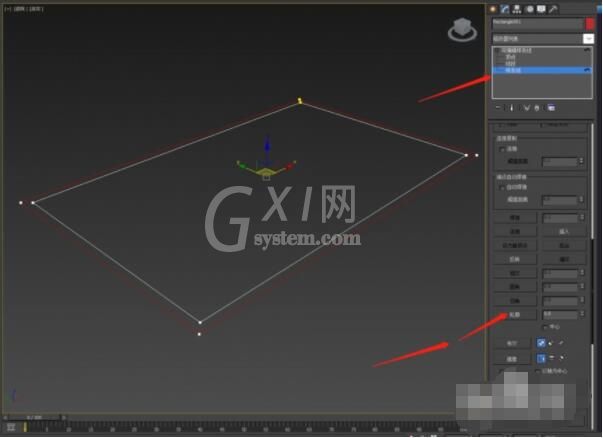Click the 圆角 (Fillet) button
Viewport: 603px width, 438px height.
pyautogui.click(x=515, y=287)
